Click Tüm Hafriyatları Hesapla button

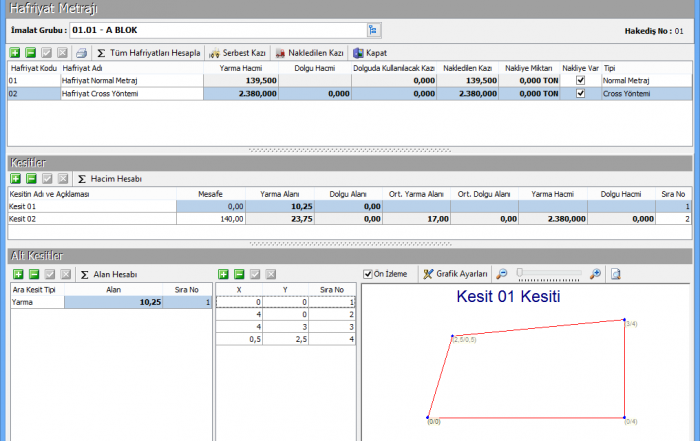coord(149,52)
